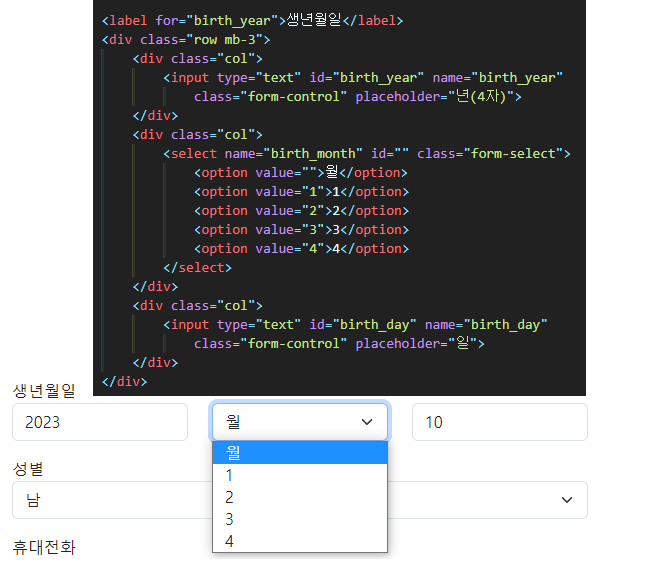Click the 성별 form label
The height and width of the screenshot is (572, 656).
(x=28, y=469)
